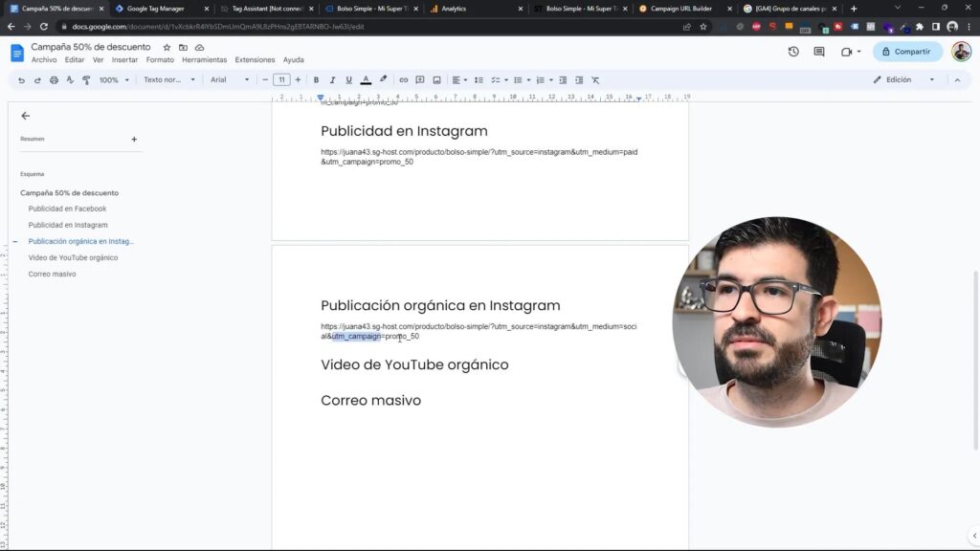Open the zoom level 100% dropdown
Screen dimensions: 980x551
coord(114,80)
